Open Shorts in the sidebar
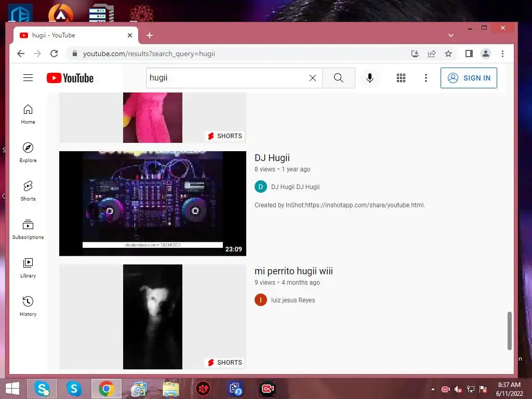 28,191
